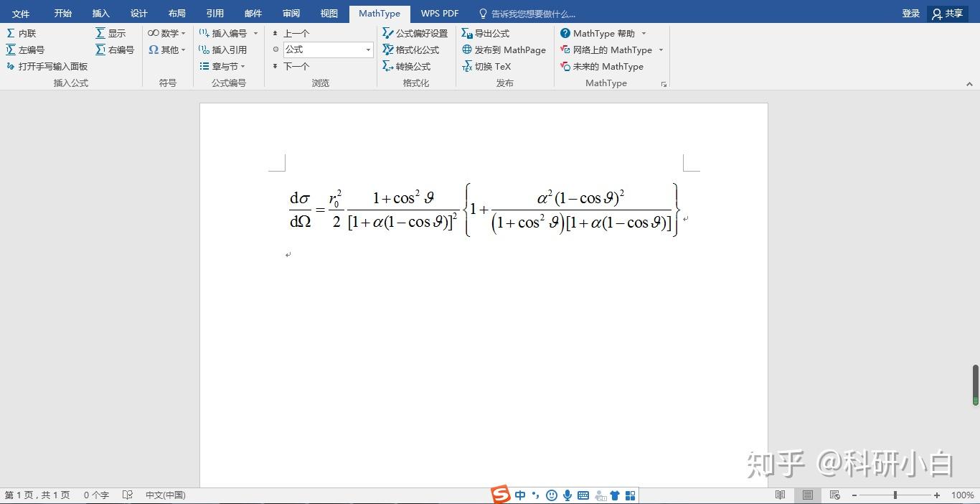980x504 pixels.
Task: Collapse the ribbon
Action: (x=969, y=83)
